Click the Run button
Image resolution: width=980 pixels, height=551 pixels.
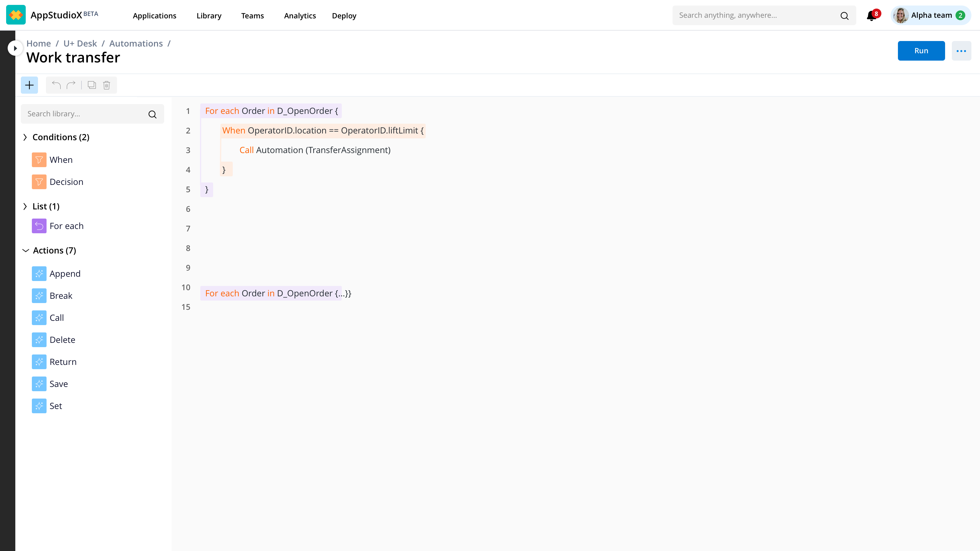(921, 51)
